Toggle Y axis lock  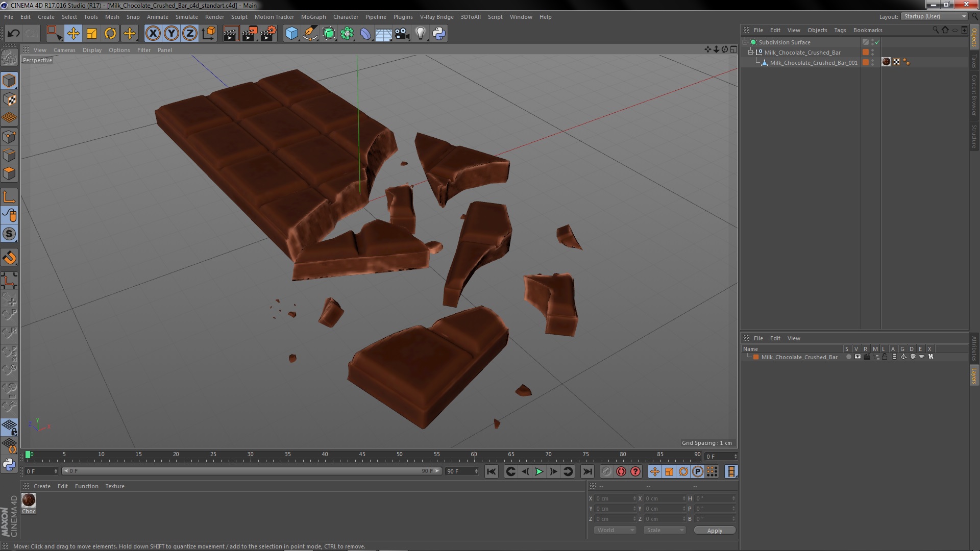click(171, 34)
